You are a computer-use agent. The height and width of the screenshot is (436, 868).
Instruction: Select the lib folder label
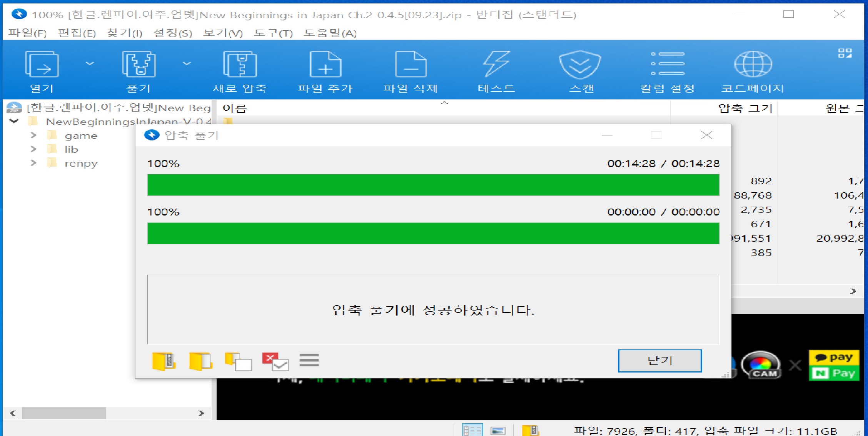tap(71, 149)
